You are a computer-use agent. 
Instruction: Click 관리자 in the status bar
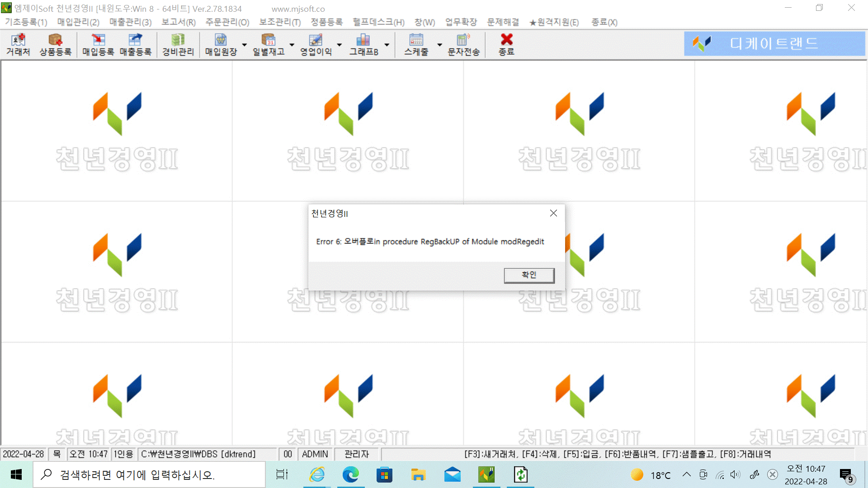click(x=357, y=454)
